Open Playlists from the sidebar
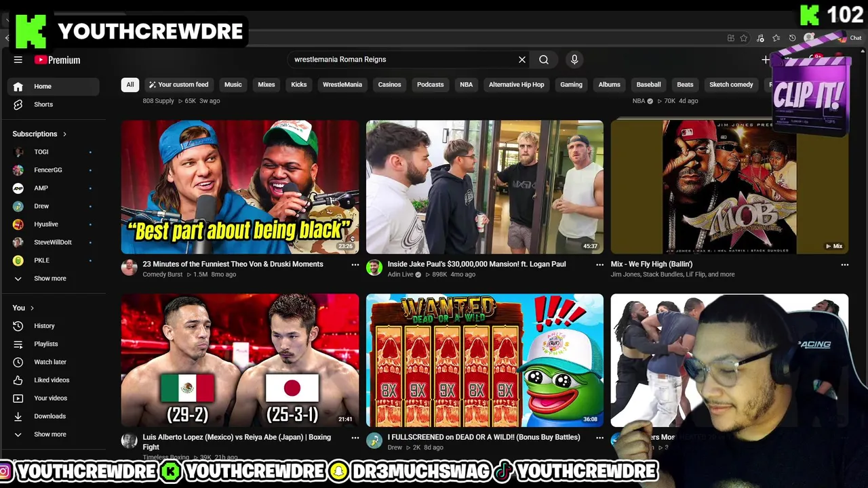Viewport: 868px width, 488px height. tap(54, 344)
